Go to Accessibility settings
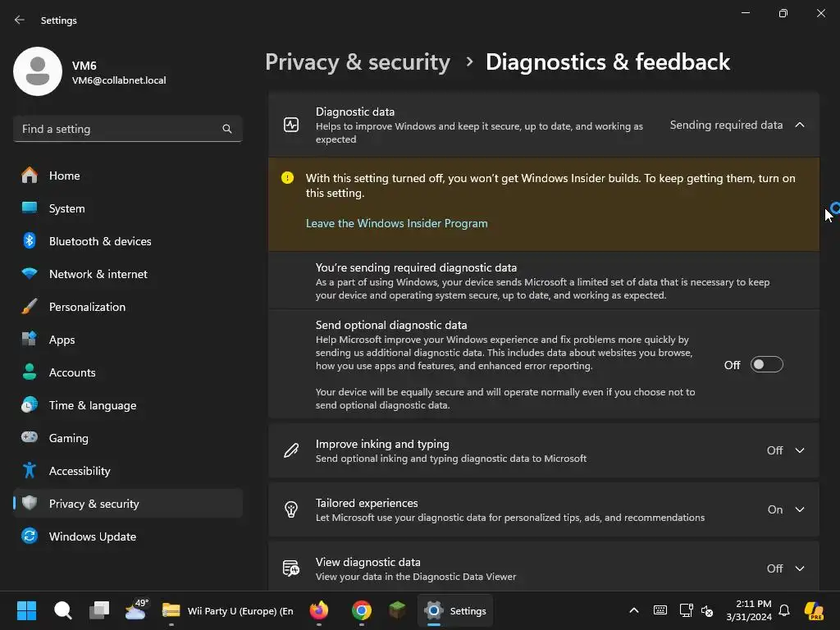 click(x=80, y=471)
